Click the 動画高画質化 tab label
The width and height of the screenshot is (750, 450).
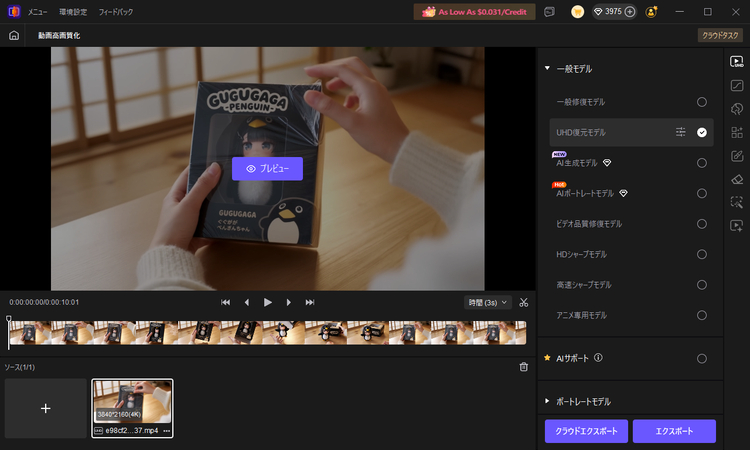point(59,35)
